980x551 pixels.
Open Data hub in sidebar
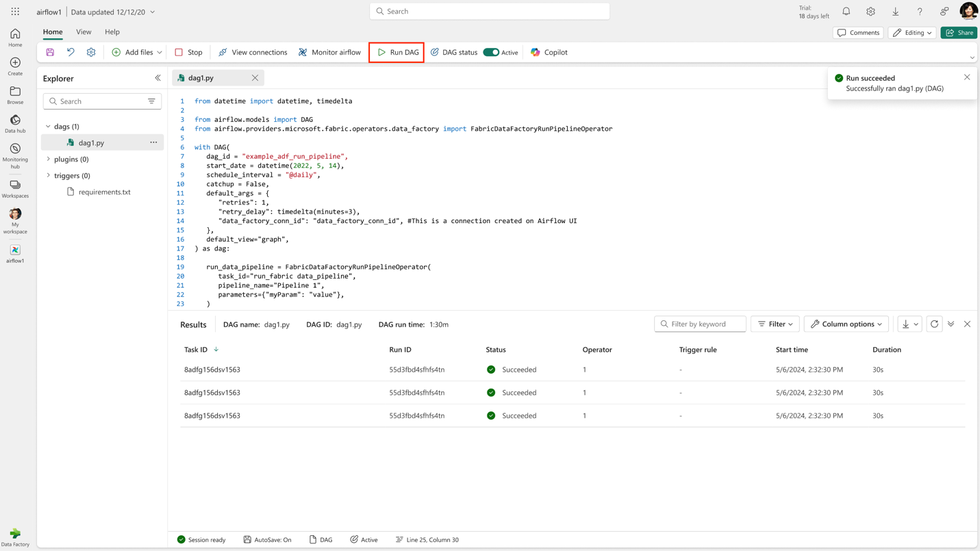15,124
